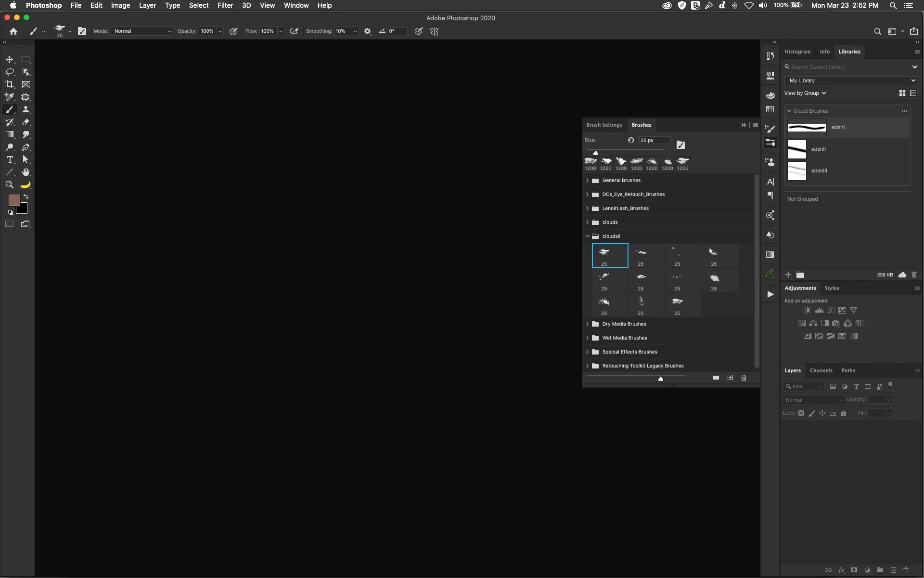Select the Rectangular Marquee tool
The width and height of the screenshot is (924, 578).
pyautogui.click(x=26, y=60)
